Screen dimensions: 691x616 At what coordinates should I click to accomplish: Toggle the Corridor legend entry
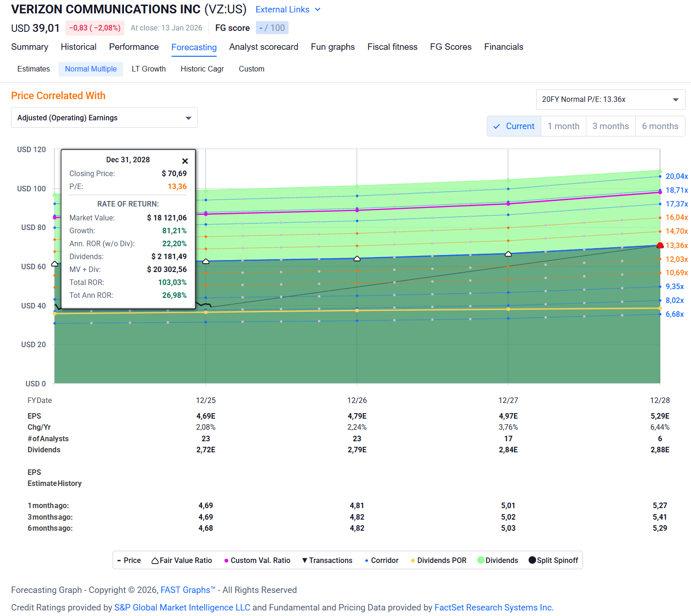pyautogui.click(x=382, y=560)
